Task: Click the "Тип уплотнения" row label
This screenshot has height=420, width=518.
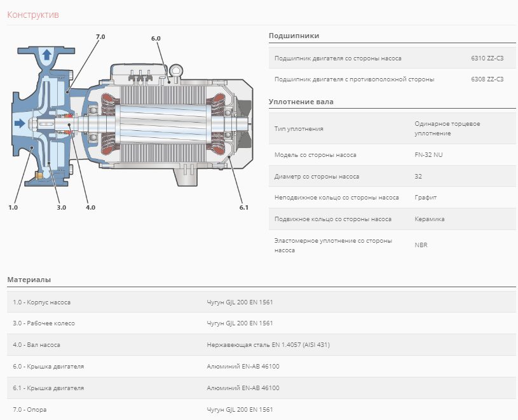Action: [299, 129]
